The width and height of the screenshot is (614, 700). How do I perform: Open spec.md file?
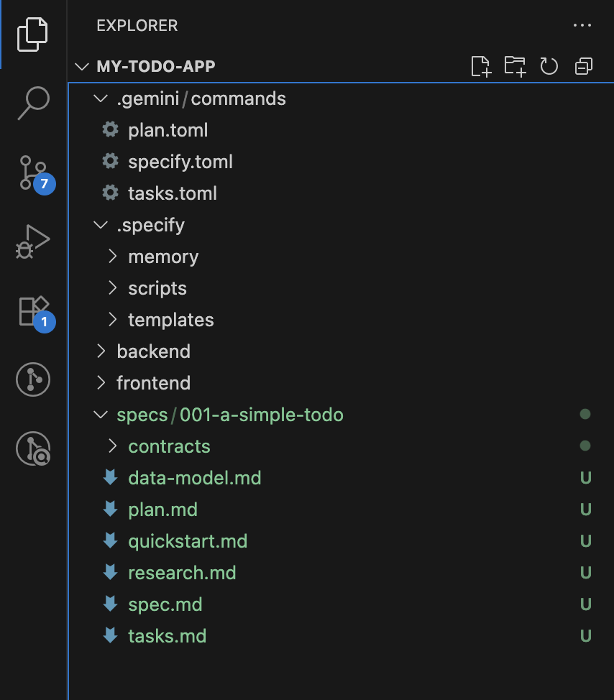[x=165, y=605]
